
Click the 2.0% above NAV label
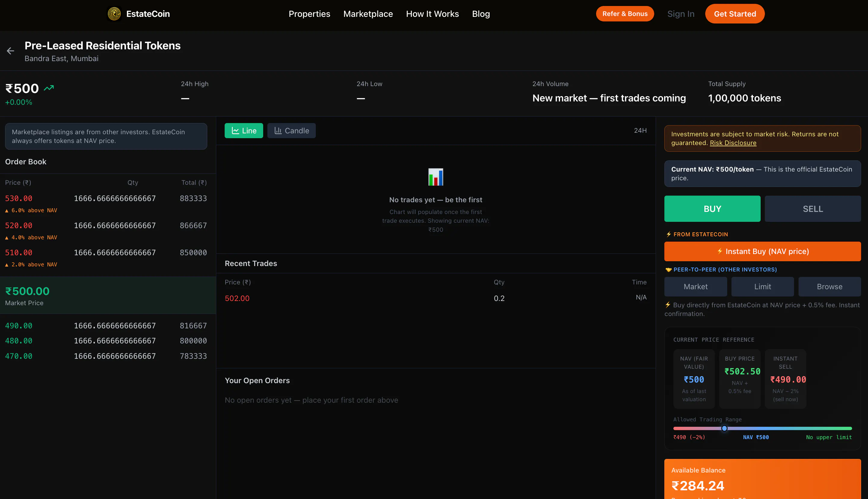click(x=31, y=265)
